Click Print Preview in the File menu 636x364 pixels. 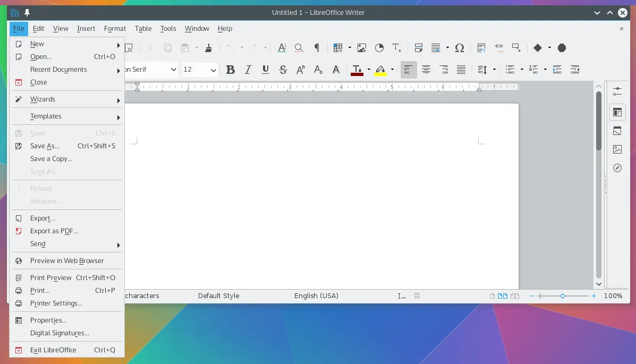(51, 277)
